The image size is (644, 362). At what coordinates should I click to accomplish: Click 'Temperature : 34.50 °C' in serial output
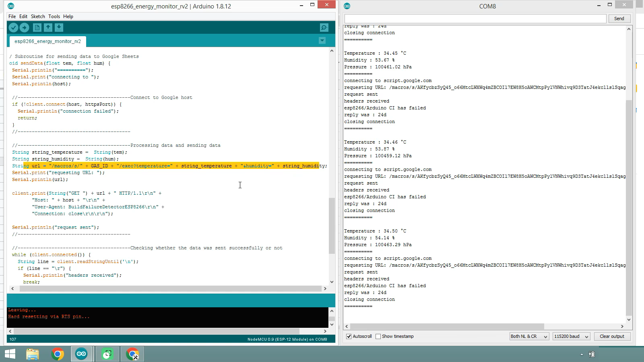click(x=375, y=231)
